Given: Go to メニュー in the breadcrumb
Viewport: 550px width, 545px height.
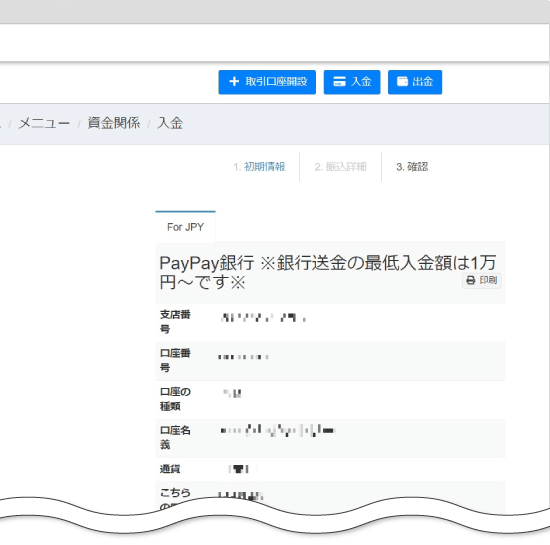Looking at the screenshot, I should click(x=44, y=123).
